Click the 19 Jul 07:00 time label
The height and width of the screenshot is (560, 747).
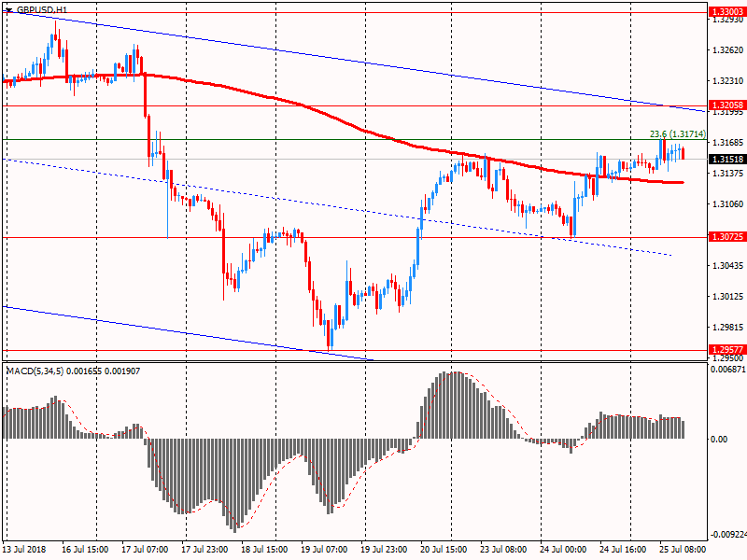click(x=324, y=549)
